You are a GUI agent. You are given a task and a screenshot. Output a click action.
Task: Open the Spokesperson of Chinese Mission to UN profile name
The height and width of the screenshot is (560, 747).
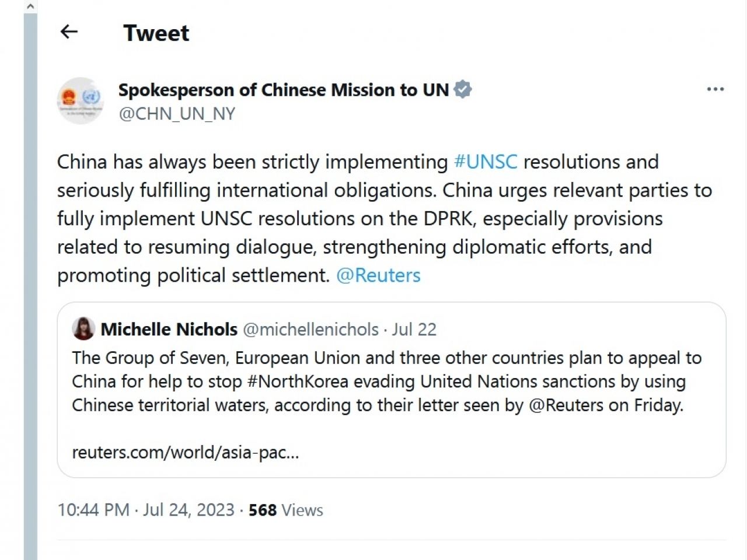[x=284, y=90]
